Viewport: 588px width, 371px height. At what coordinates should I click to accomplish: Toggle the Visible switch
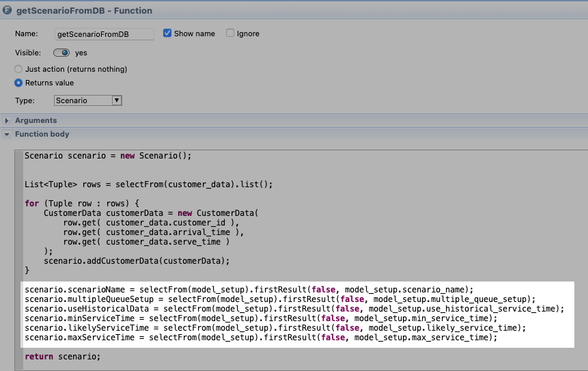[x=61, y=53]
